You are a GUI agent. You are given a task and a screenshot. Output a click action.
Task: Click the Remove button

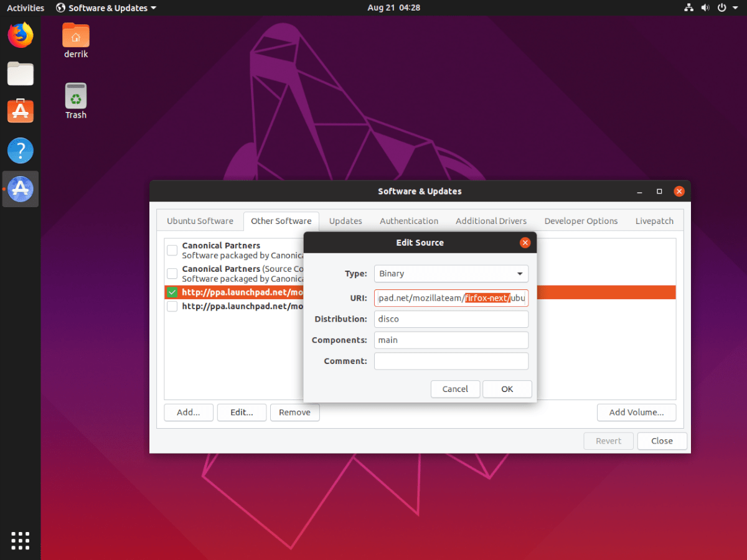[294, 413]
